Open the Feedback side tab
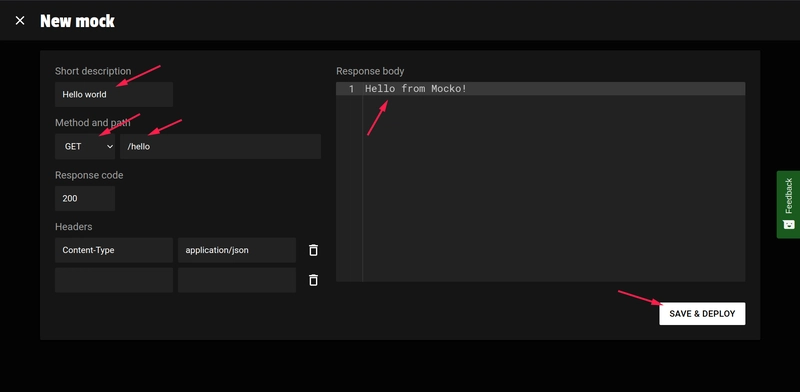 coord(788,204)
